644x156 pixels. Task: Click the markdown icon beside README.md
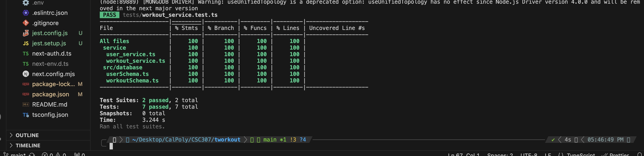pyautogui.click(x=26, y=105)
